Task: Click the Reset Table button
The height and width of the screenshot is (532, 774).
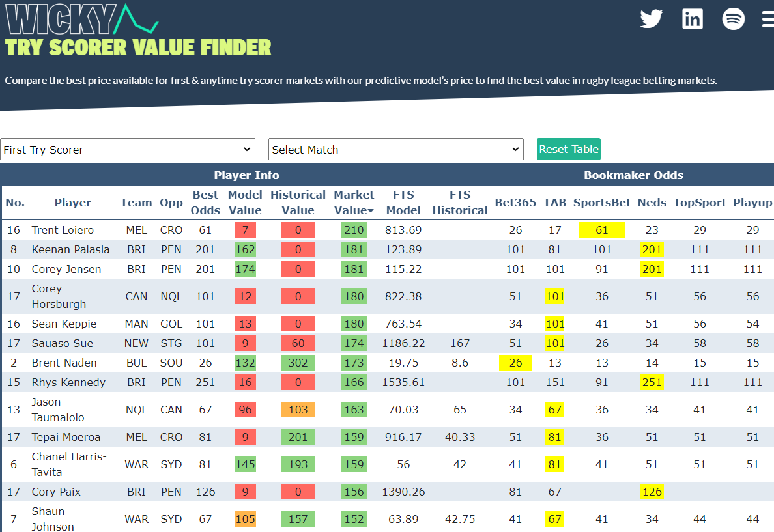Action: point(569,149)
